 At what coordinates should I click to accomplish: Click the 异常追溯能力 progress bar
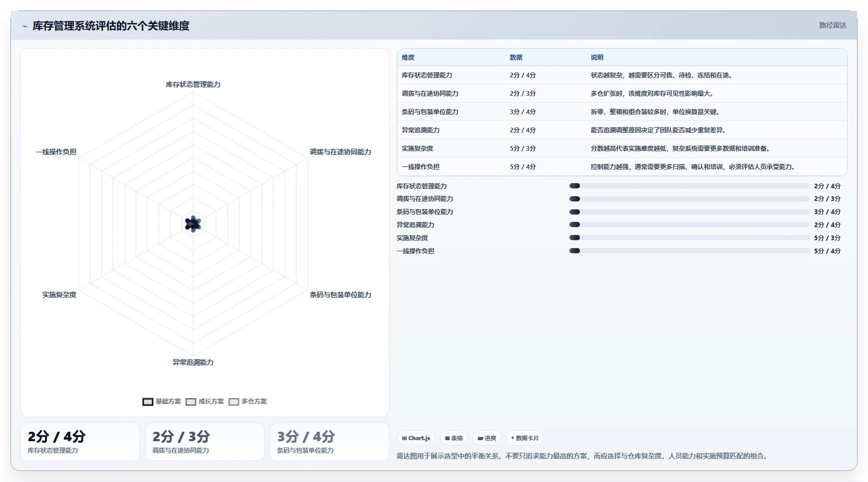[689, 225]
